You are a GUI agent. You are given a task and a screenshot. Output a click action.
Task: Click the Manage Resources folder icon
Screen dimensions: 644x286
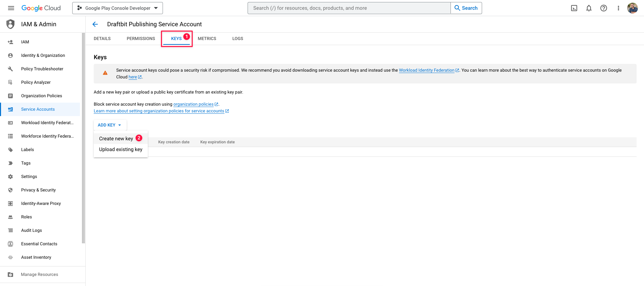10,275
